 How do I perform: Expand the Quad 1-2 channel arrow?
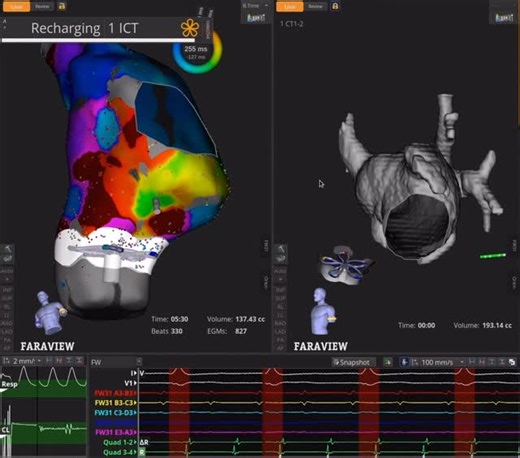(x=135, y=442)
